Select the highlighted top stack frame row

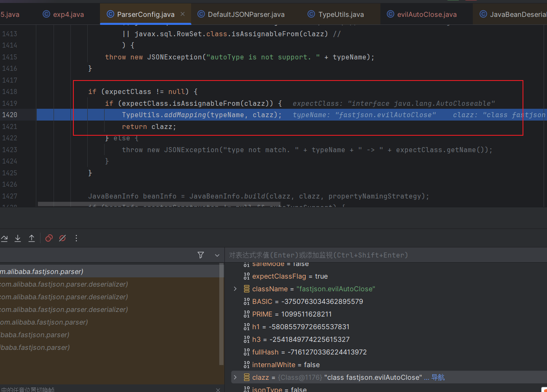(x=110, y=271)
